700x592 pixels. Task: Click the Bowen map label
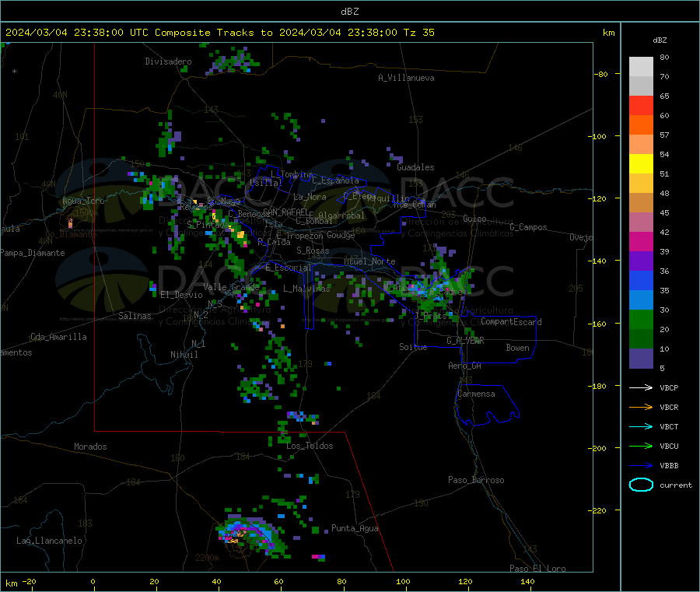(518, 348)
